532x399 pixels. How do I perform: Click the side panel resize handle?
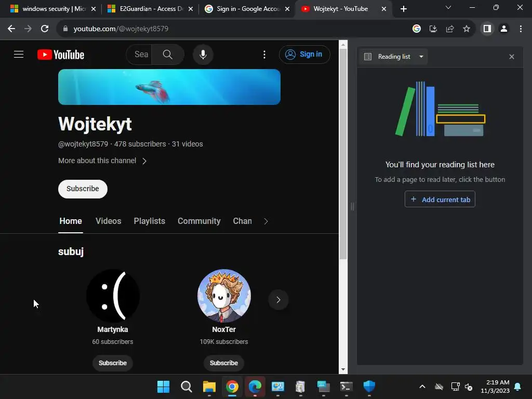(x=352, y=206)
